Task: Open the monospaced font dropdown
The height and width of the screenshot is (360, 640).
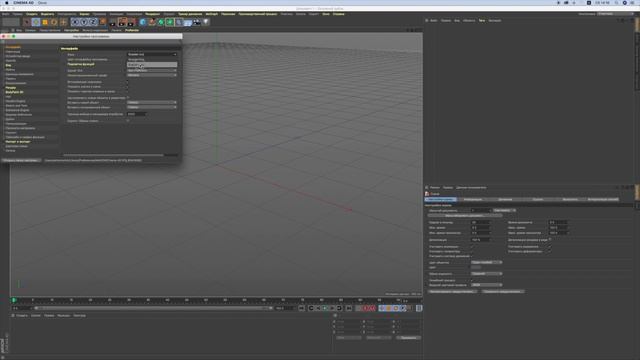Action: coord(152,75)
